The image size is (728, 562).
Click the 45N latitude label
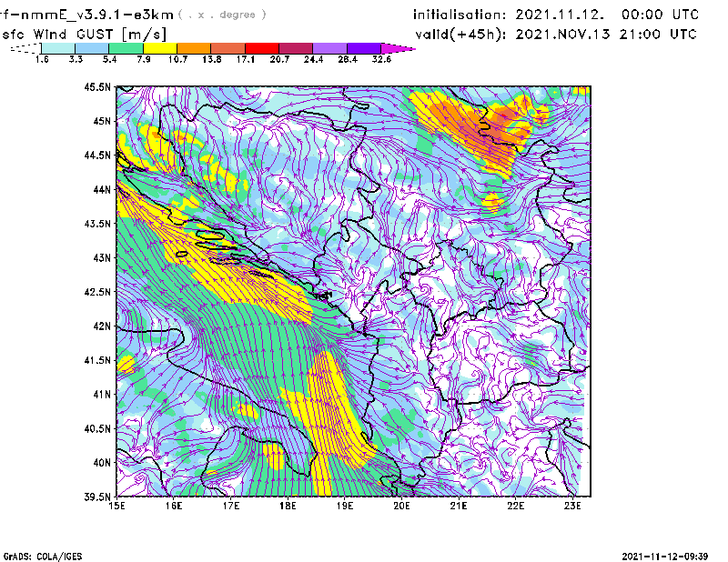click(x=102, y=121)
